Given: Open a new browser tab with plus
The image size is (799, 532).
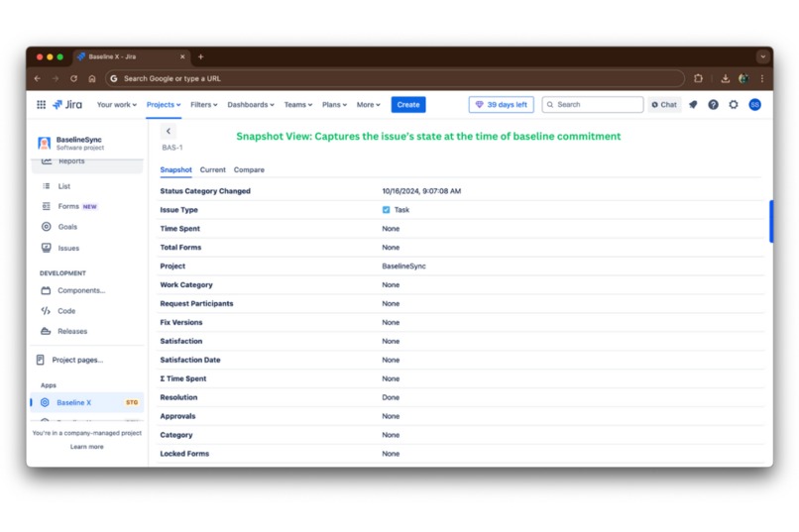Looking at the screenshot, I should 201,56.
